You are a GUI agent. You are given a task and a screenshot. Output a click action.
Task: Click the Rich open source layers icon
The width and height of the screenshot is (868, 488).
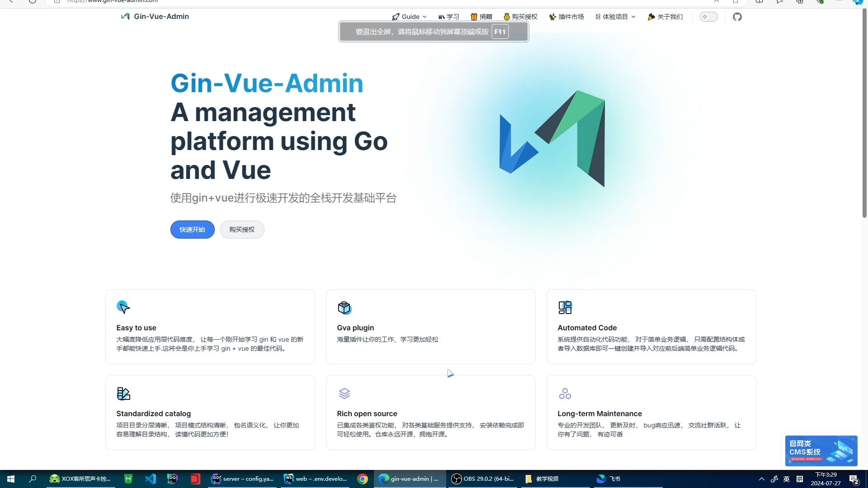click(344, 394)
